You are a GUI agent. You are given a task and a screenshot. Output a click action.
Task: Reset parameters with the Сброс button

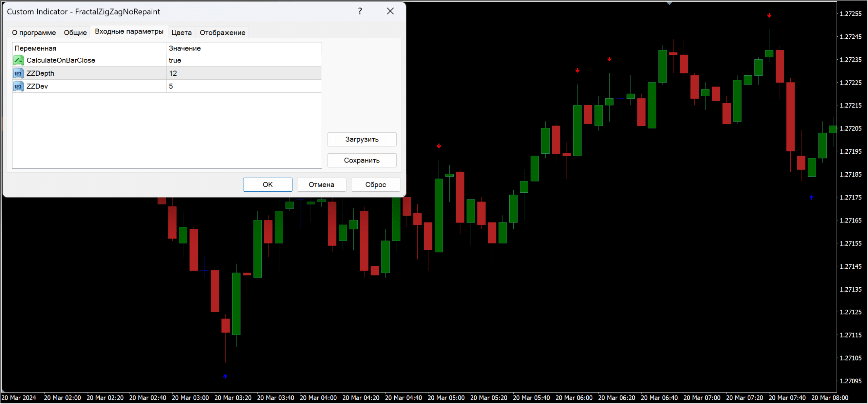375,185
